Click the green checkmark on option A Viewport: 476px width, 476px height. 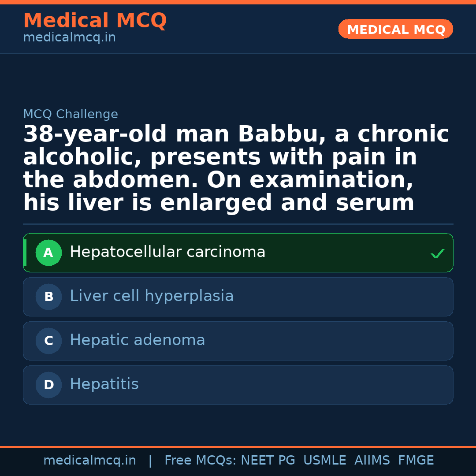437,253
